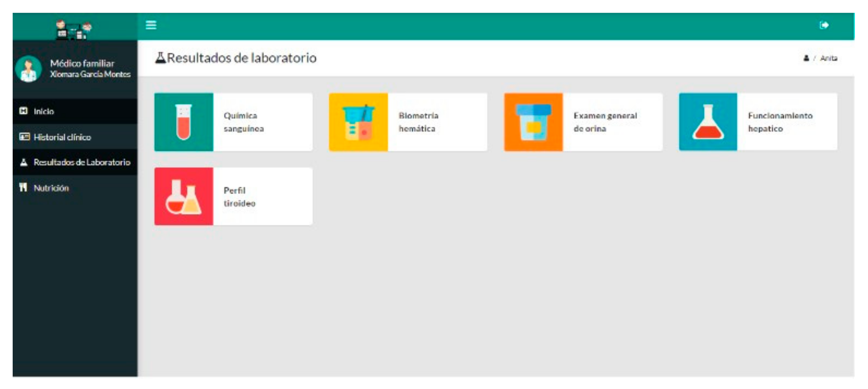Go to Nutrición section
The height and width of the screenshot is (389, 868).
point(51,188)
